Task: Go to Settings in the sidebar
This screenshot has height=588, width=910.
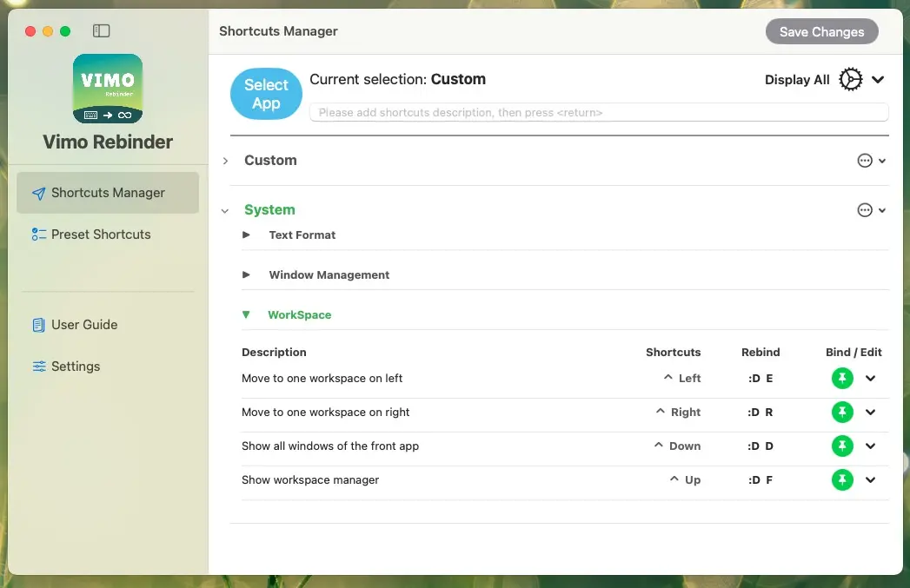Action: [75, 367]
